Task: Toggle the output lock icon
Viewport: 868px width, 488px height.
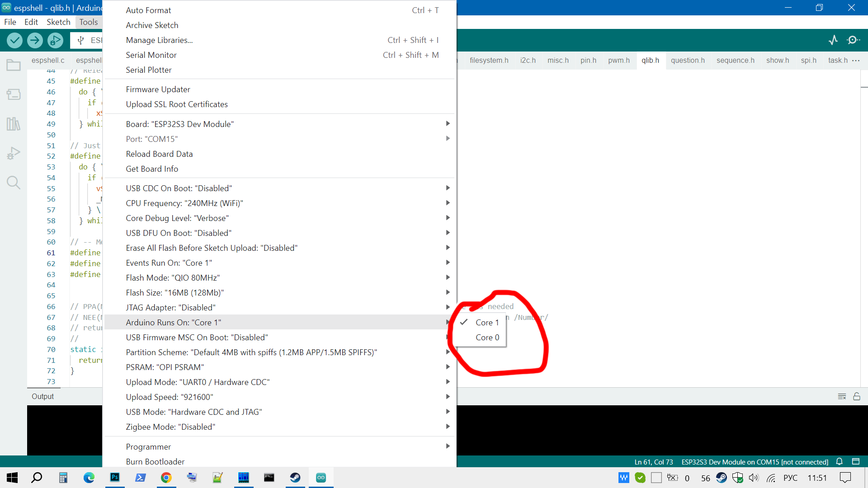Action: tap(857, 396)
